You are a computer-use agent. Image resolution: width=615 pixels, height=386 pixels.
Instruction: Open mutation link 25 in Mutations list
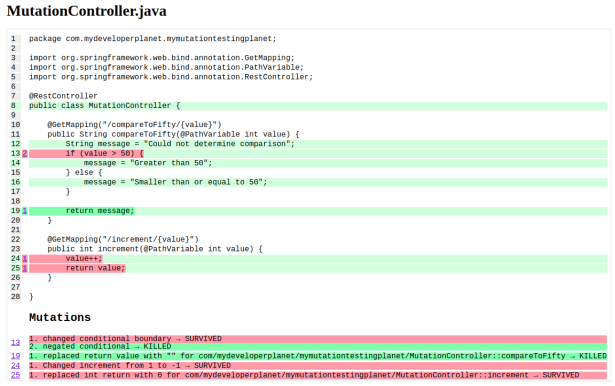pos(15,375)
